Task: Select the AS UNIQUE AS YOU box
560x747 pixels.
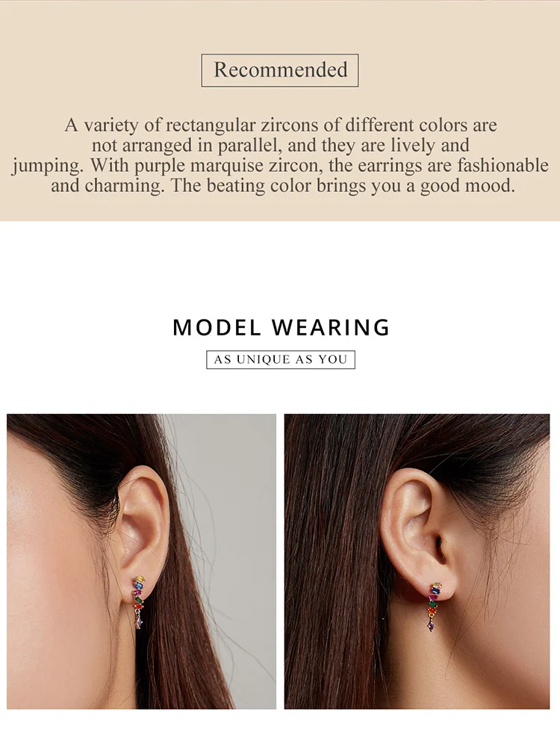Action: (281, 359)
